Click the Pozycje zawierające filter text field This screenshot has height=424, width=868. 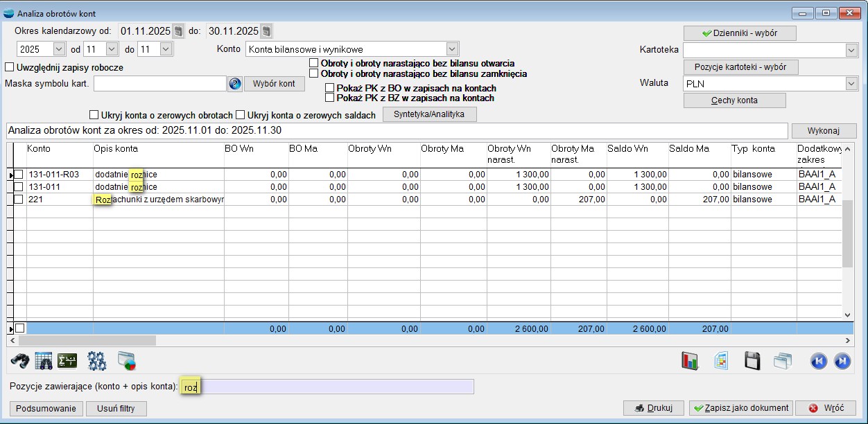pos(326,387)
